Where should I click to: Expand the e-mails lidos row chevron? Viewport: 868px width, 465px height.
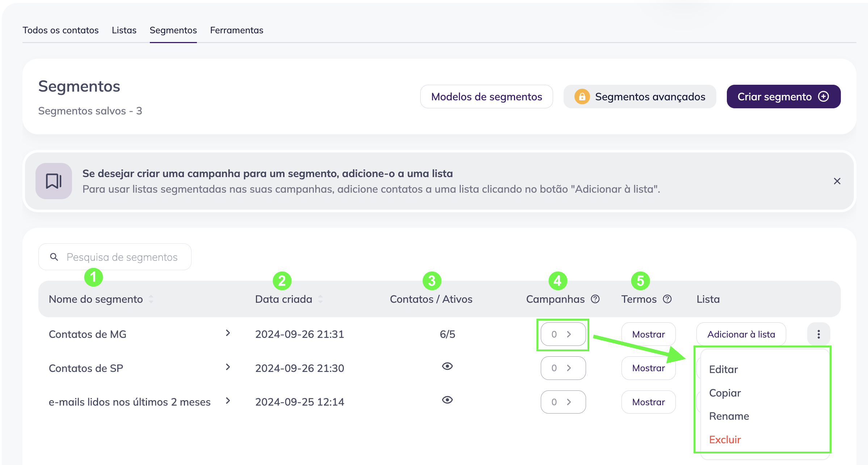click(228, 401)
